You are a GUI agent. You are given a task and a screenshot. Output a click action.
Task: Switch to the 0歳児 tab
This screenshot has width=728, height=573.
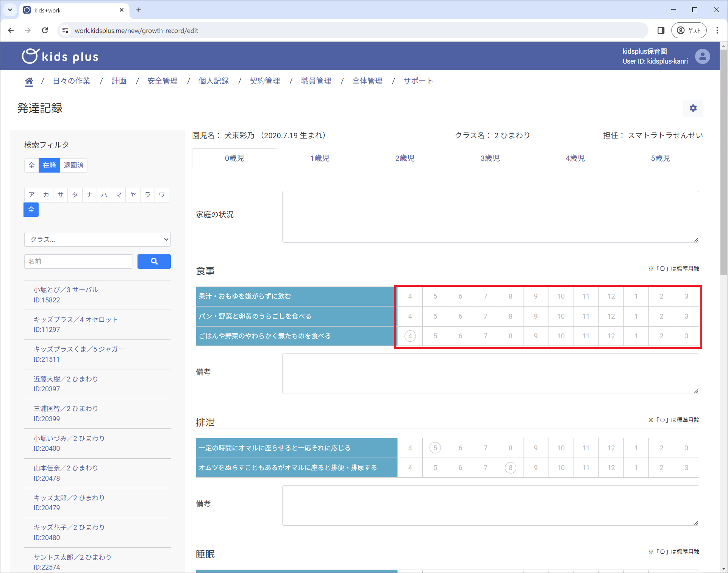point(234,158)
